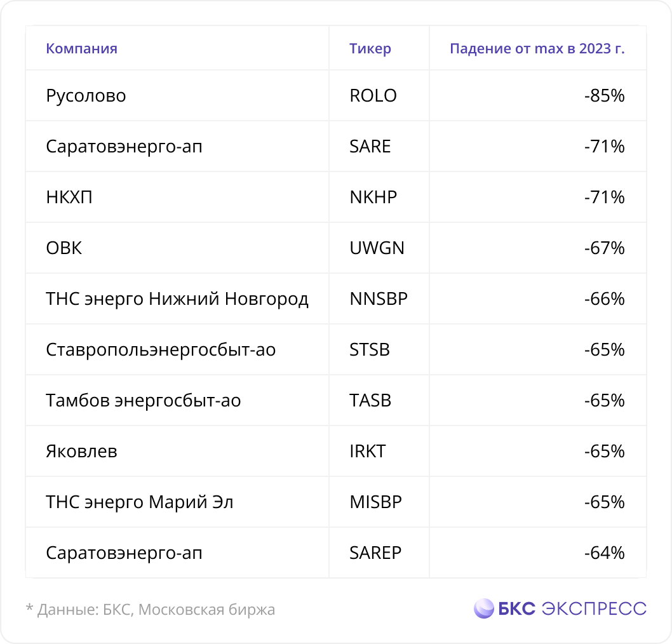672x644 pixels.
Task: Click ТНС энерго Марий Эл row name
Action: [x=139, y=502]
